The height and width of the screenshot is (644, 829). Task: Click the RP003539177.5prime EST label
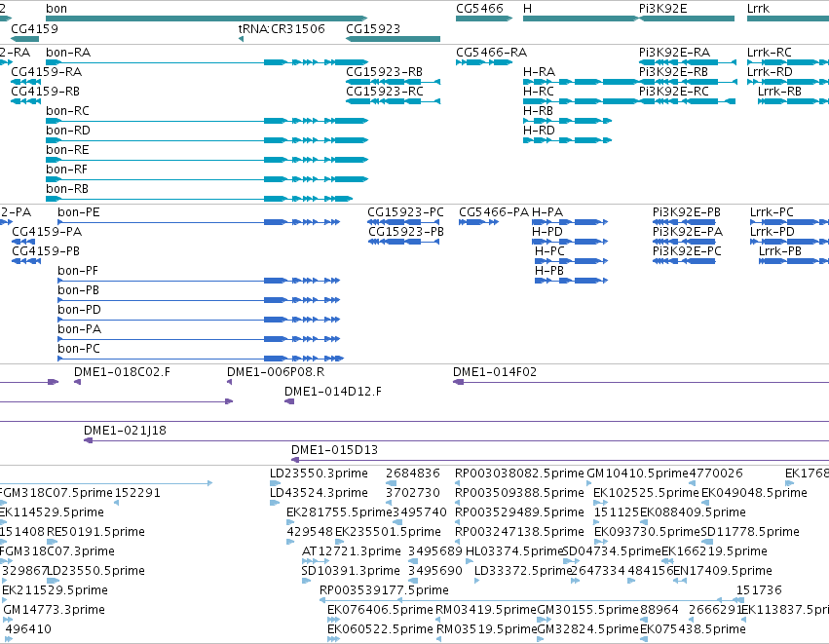(385, 590)
